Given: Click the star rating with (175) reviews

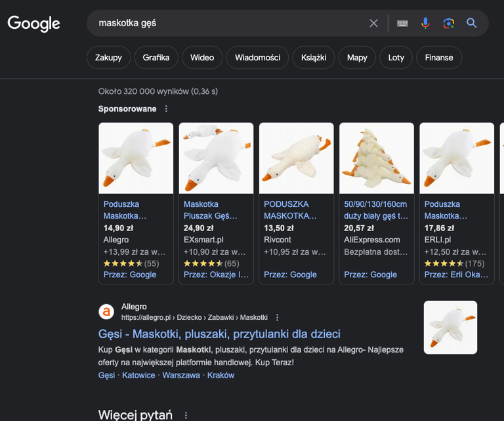Looking at the screenshot, I should pos(454,264).
